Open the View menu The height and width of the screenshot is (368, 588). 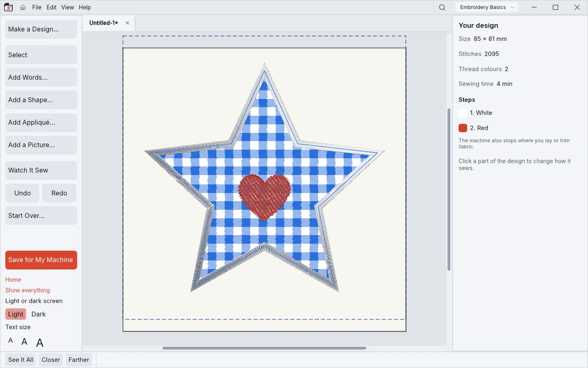(x=68, y=7)
